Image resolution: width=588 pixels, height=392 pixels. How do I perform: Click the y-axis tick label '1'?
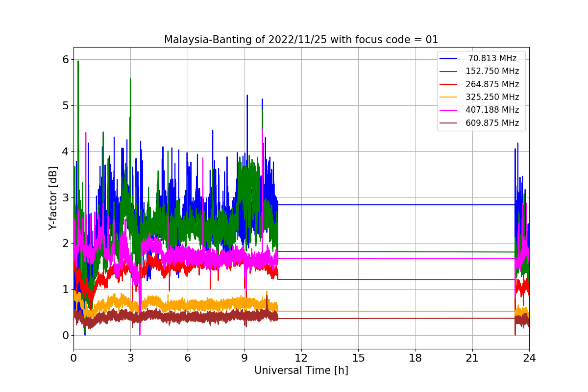coord(66,290)
